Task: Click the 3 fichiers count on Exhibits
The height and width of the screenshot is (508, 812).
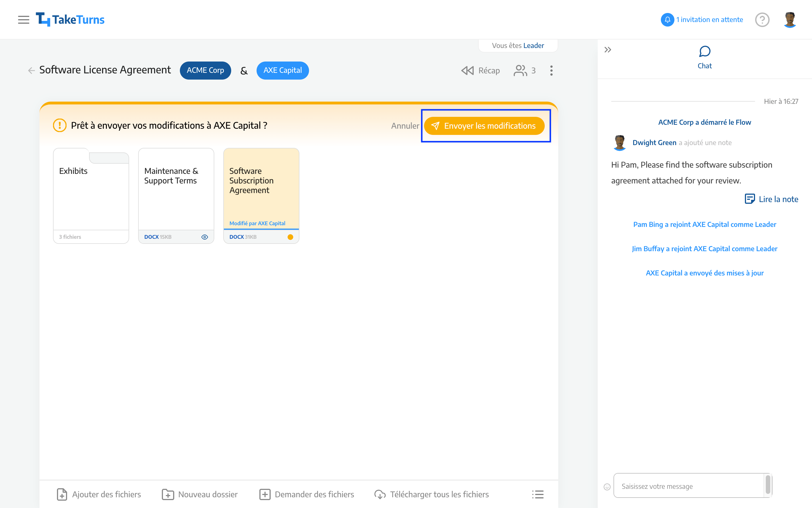Action: 70,237
